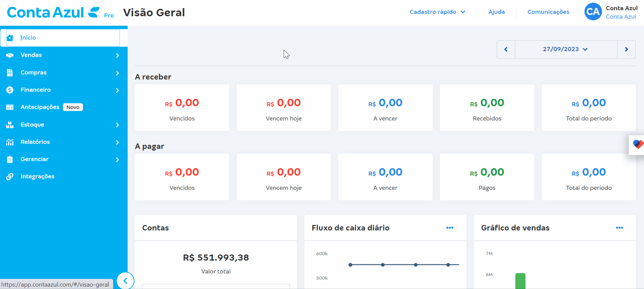Click the R$ 551.993,38 total value

[216, 258]
